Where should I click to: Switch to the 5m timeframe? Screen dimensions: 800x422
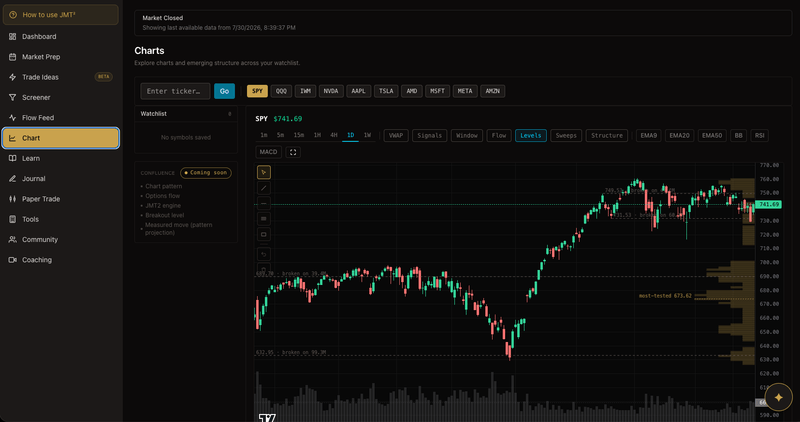tap(281, 135)
